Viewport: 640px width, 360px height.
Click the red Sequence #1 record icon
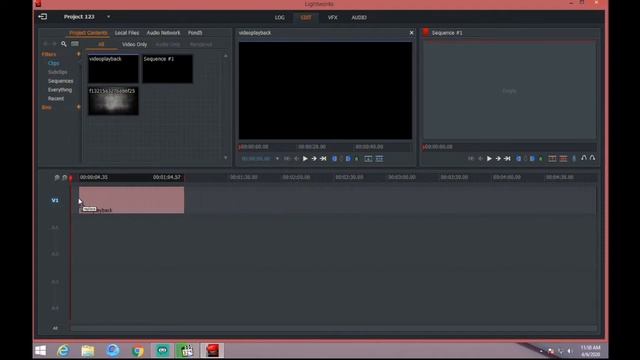(426, 32)
